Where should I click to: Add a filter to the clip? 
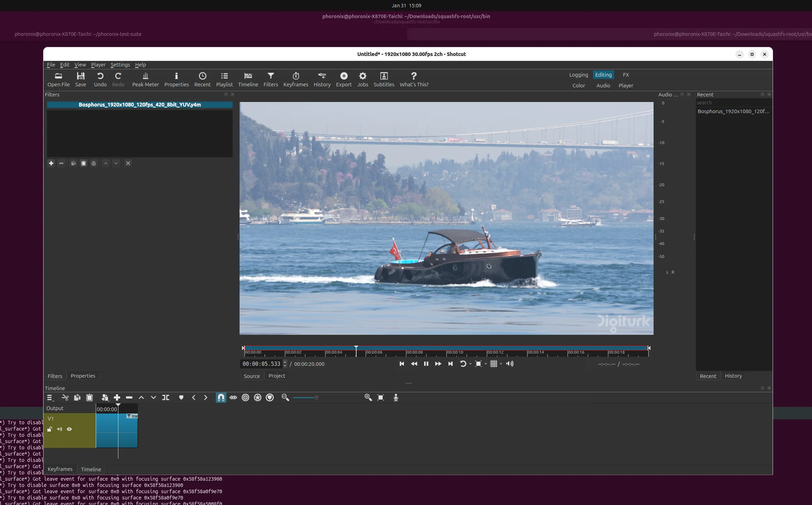click(x=51, y=163)
